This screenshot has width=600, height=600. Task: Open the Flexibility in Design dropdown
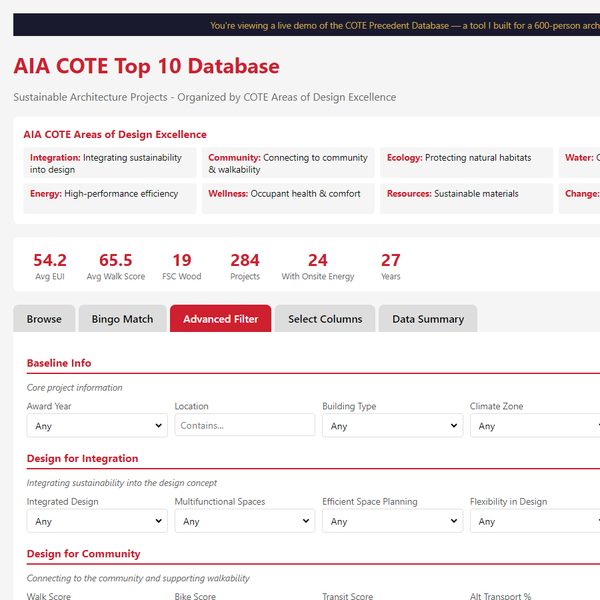[x=535, y=521]
